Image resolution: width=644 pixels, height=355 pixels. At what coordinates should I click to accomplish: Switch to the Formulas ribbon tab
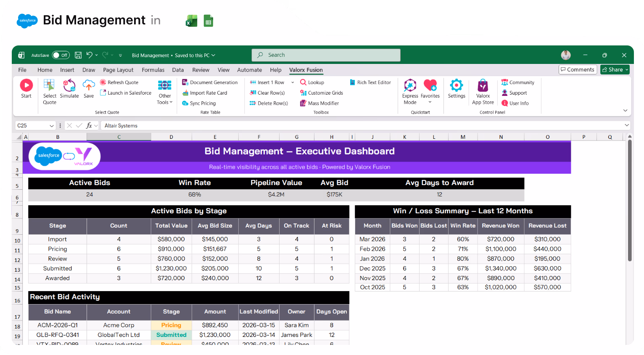click(x=153, y=70)
